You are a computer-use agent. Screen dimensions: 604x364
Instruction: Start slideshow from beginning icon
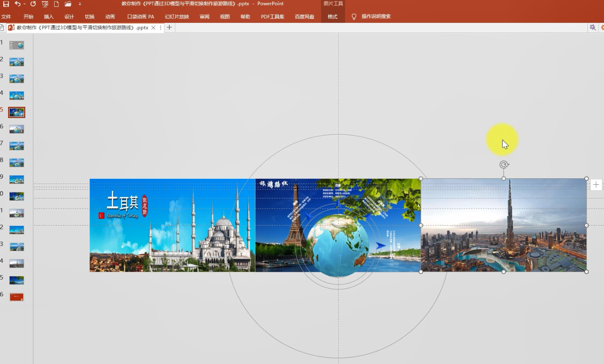pos(45,4)
